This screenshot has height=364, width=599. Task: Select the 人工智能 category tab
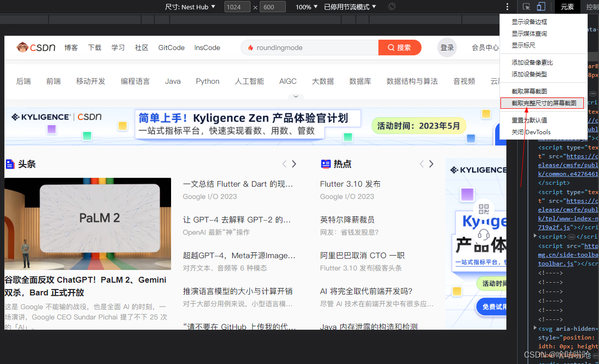click(250, 81)
